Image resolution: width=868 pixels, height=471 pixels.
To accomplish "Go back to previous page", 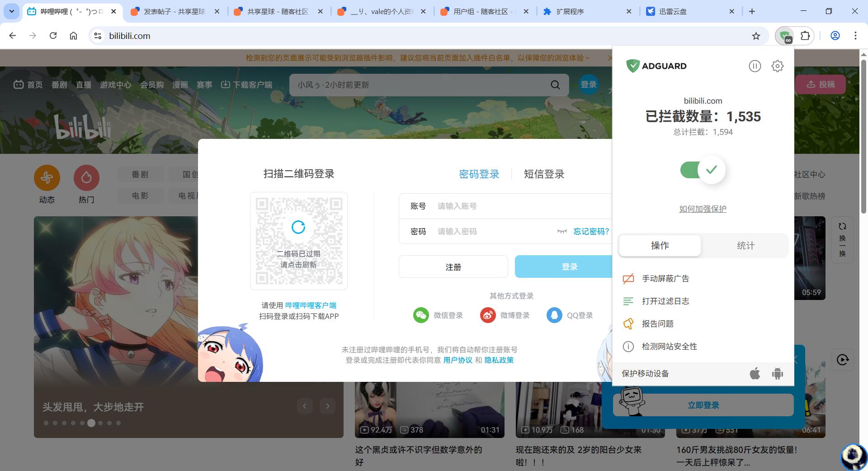I will 13,36.
